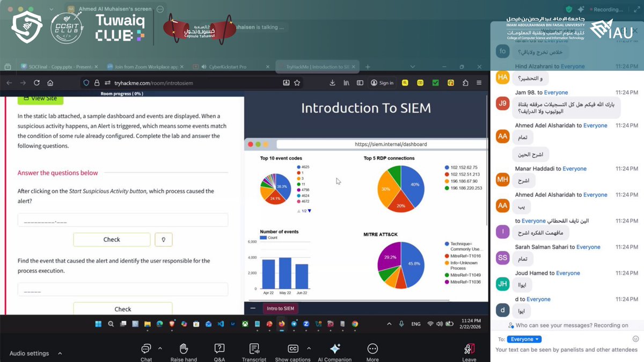Open screen share options (three dots)
The image size is (644, 362).
(160, 9)
